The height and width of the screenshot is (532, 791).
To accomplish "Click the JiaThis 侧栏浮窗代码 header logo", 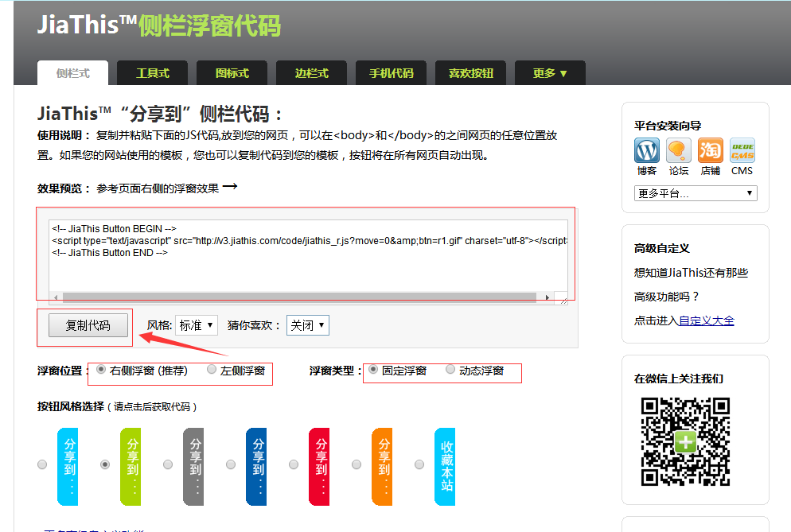I will click(159, 25).
